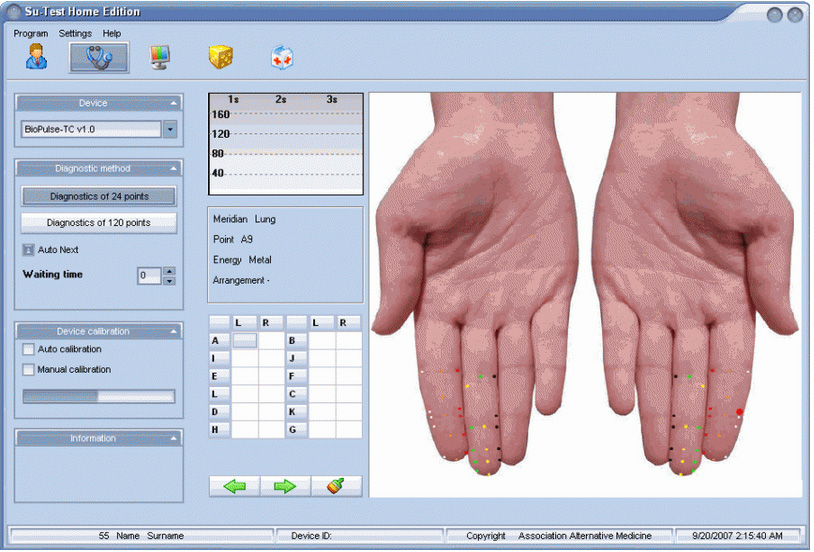Collapse the Information panel
Screen dimensions: 814x552
pyautogui.click(x=174, y=438)
